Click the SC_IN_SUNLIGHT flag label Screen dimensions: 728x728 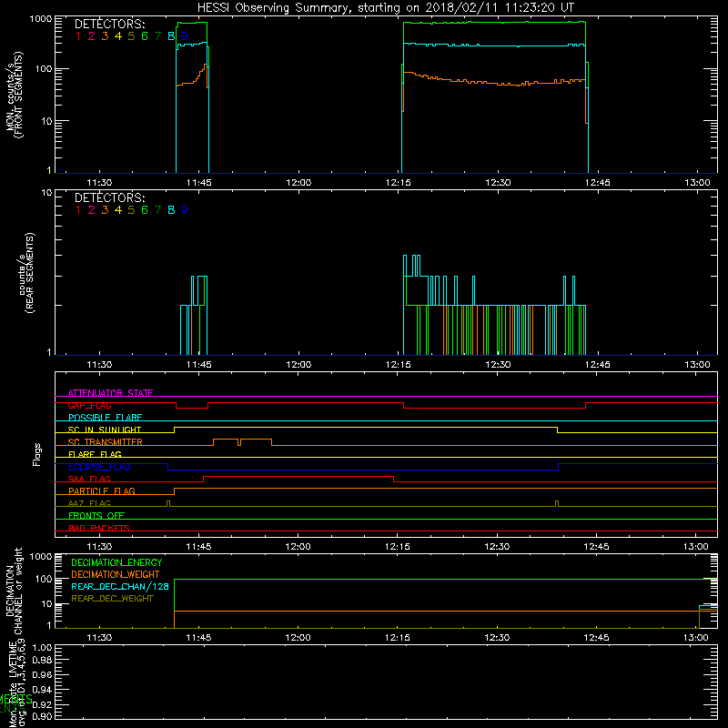click(x=105, y=430)
